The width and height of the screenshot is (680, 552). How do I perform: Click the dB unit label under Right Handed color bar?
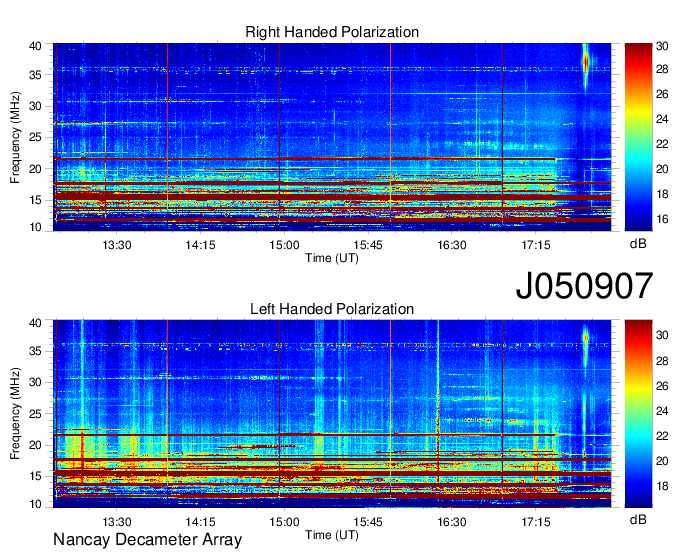click(x=638, y=244)
